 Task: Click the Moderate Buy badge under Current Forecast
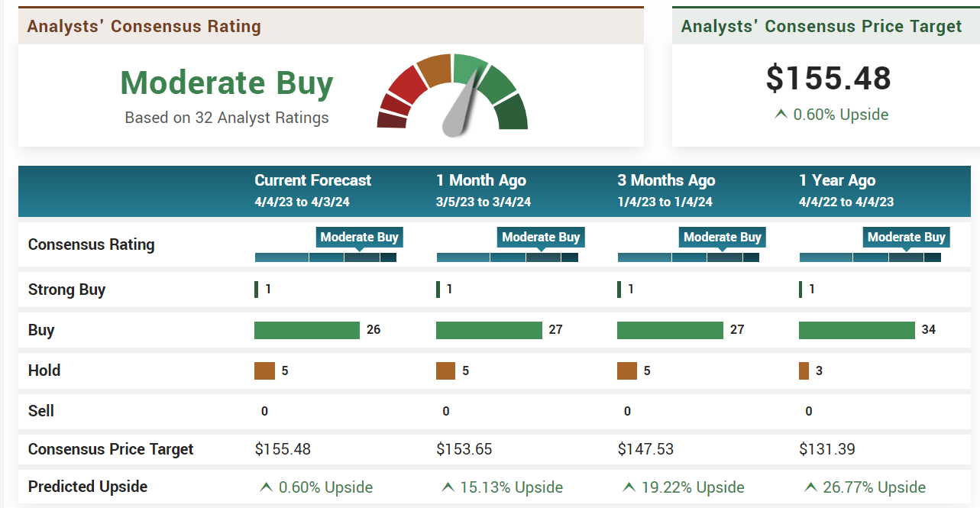click(359, 238)
